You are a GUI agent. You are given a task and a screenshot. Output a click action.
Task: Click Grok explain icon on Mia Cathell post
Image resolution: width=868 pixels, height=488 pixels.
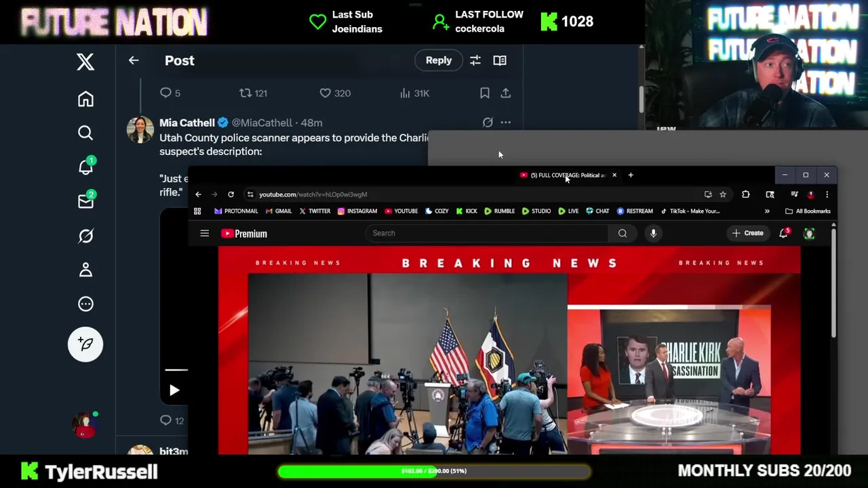(x=488, y=123)
